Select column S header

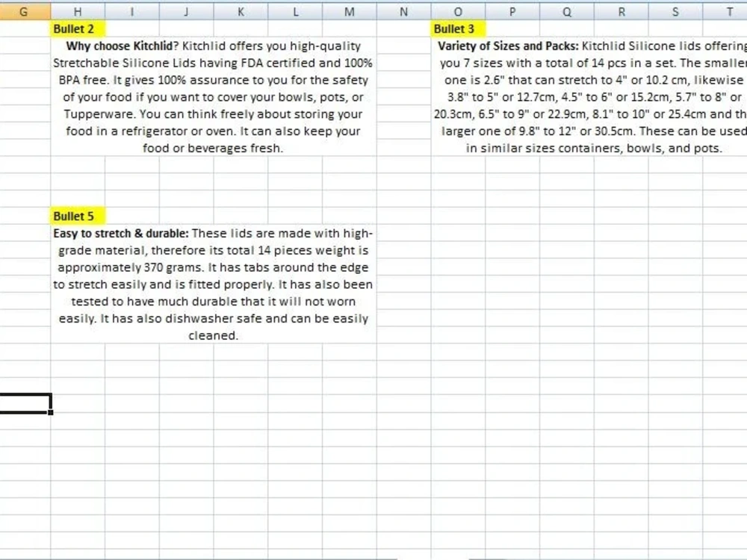pos(675,12)
